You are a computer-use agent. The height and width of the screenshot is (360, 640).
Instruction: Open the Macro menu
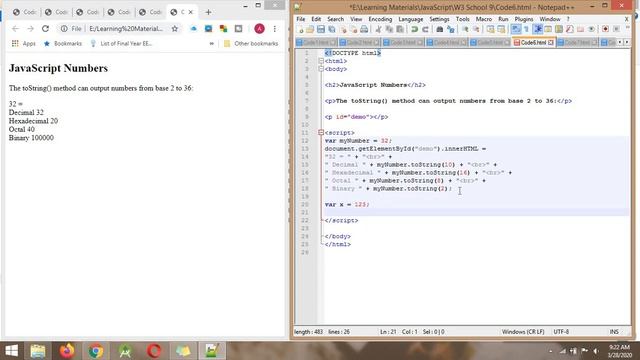pyautogui.click(x=484, y=19)
